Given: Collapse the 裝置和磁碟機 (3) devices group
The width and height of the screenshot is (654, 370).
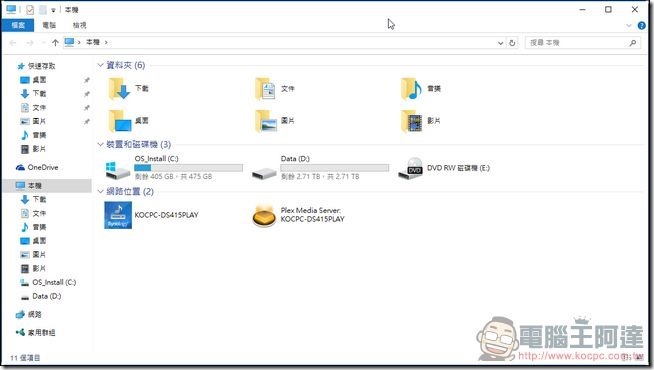Looking at the screenshot, I should click(100, 144).
